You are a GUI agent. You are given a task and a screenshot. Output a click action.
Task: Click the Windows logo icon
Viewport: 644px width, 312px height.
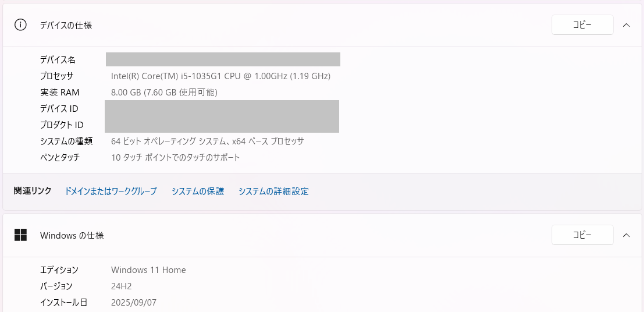[21, 235]
